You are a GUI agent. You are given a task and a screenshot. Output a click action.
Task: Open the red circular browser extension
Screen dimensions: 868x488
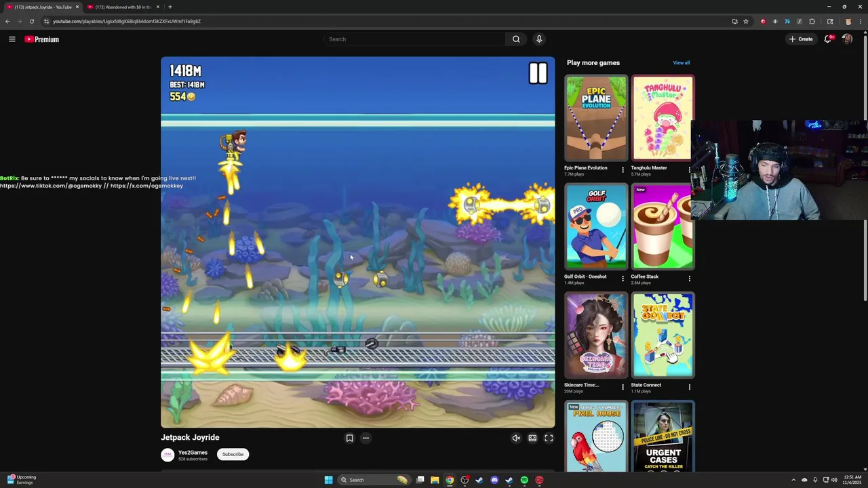763,21
